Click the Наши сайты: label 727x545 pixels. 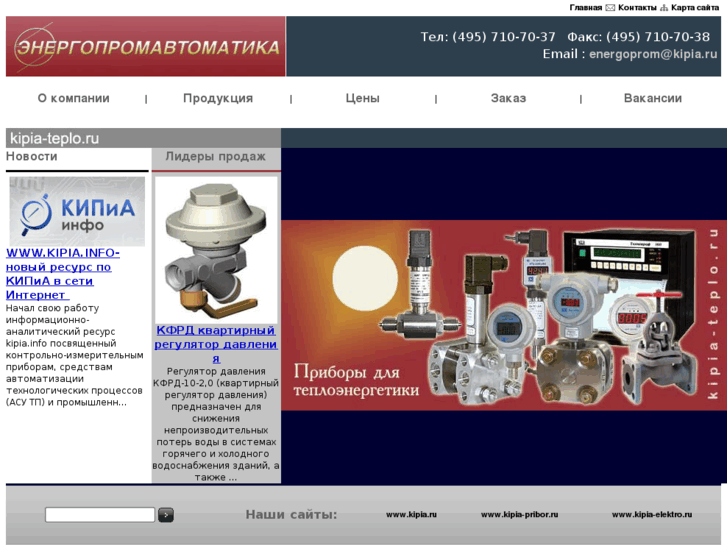pyautogui.click(x=291, y=514)
